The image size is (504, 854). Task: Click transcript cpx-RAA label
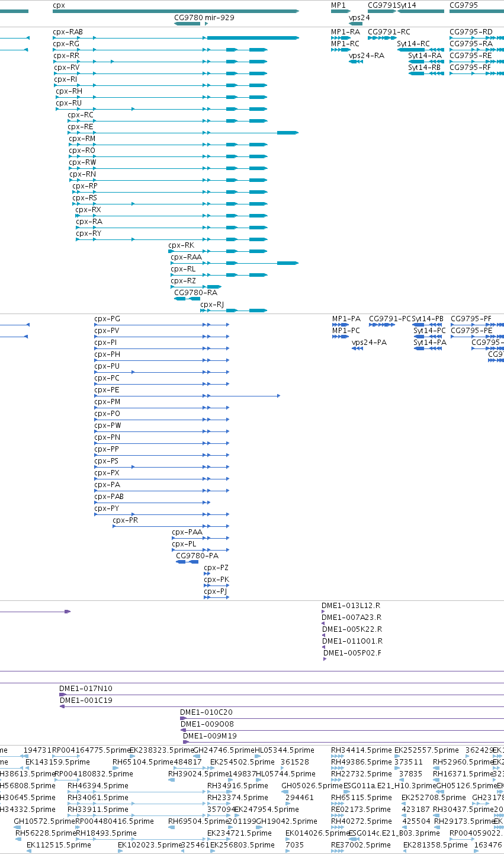coord(186,257)
